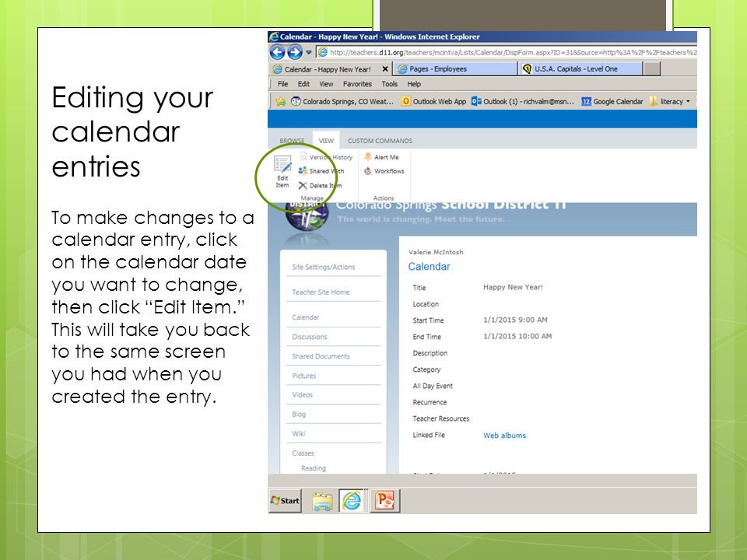This screenshot has height=560, width=747.
Task: Open the Help menu
Action: [414, 84]
